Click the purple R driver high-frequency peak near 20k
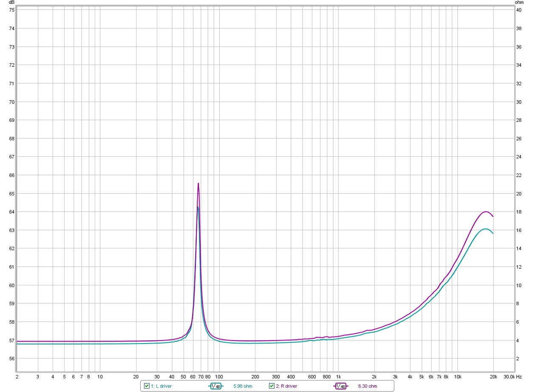The height and width of the screenshot is (392, 535). [x=485, y=212]
